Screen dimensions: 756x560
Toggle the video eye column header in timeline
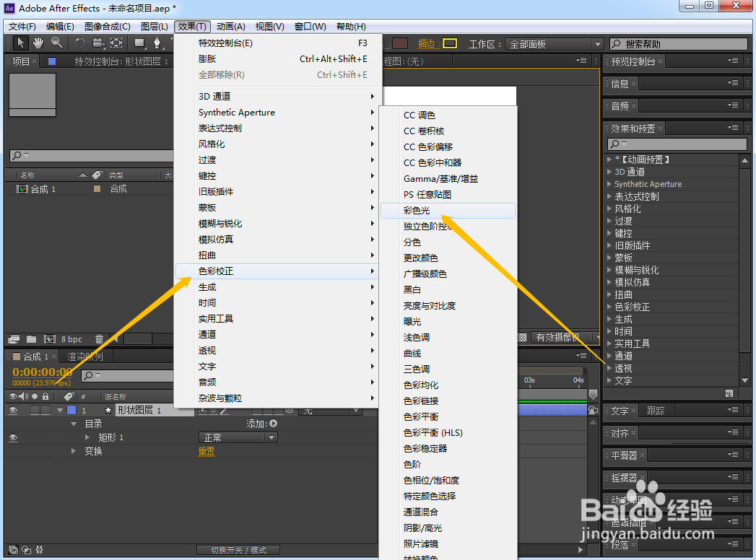13,396
